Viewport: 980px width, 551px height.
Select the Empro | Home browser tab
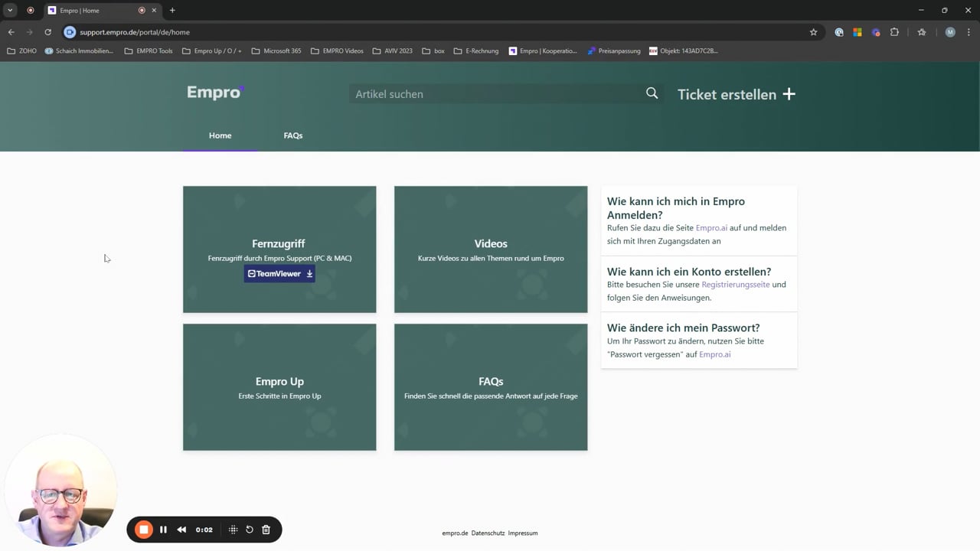(x=102, y=11)
